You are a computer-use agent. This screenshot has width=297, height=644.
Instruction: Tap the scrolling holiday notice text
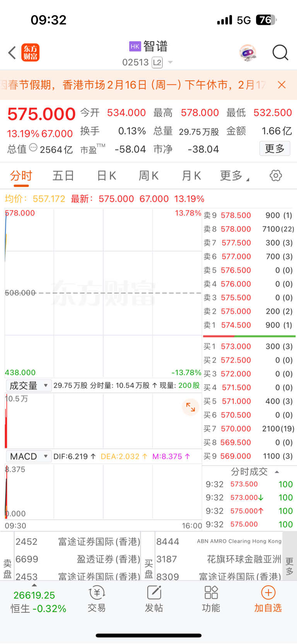[x=133, y=85]
